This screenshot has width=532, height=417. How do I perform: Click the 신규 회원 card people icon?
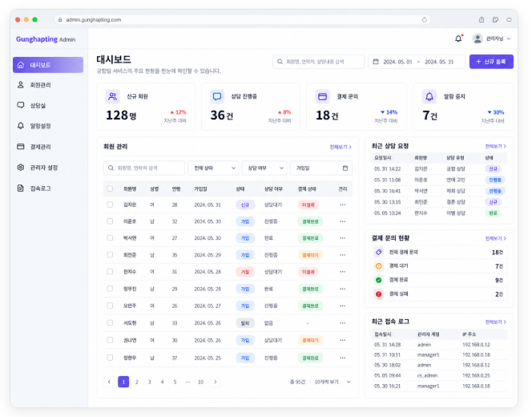coord(112,97)
